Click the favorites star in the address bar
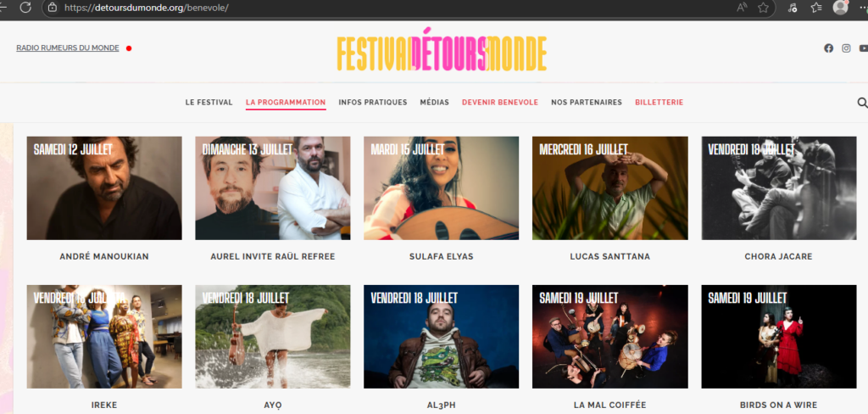Viewport: 868px width, 414px height. (764, 7)
